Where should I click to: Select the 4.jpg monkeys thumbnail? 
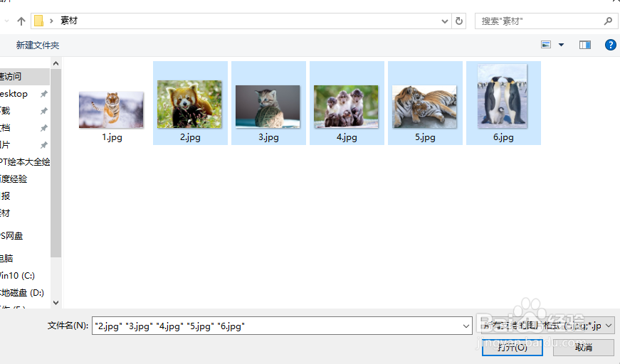[347, 107]
